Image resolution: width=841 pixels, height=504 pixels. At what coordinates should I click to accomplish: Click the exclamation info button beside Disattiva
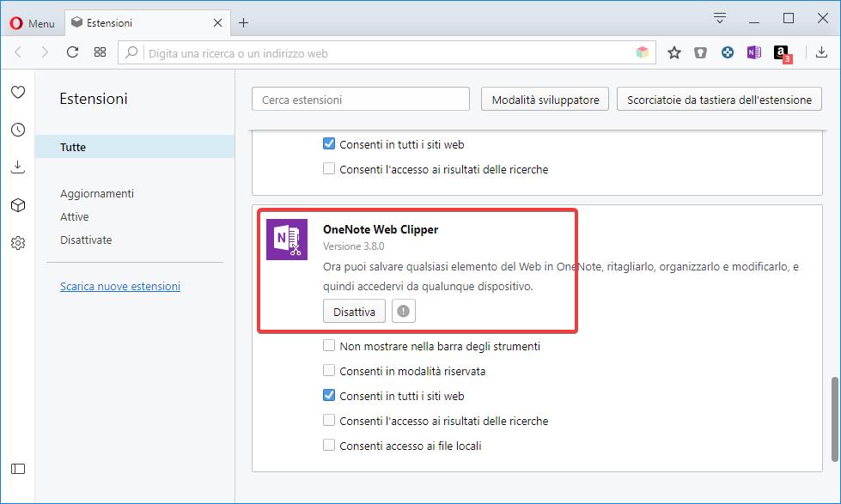[404, 312]
